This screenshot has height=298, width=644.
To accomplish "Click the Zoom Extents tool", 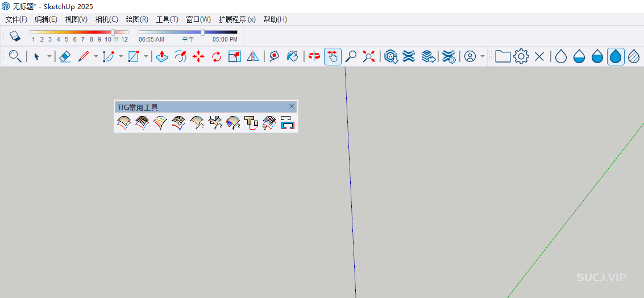I will click(x=369, y=56).
